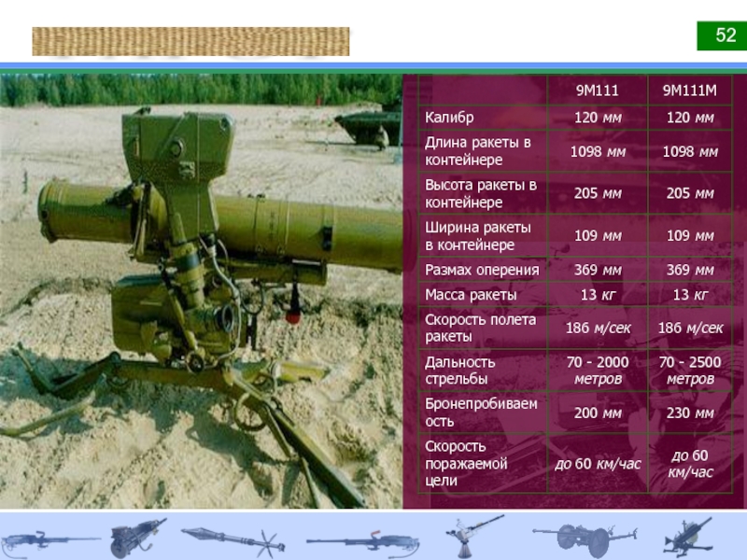
Task: Click the ATGM launcher photograph
Action: pos(202,291)
